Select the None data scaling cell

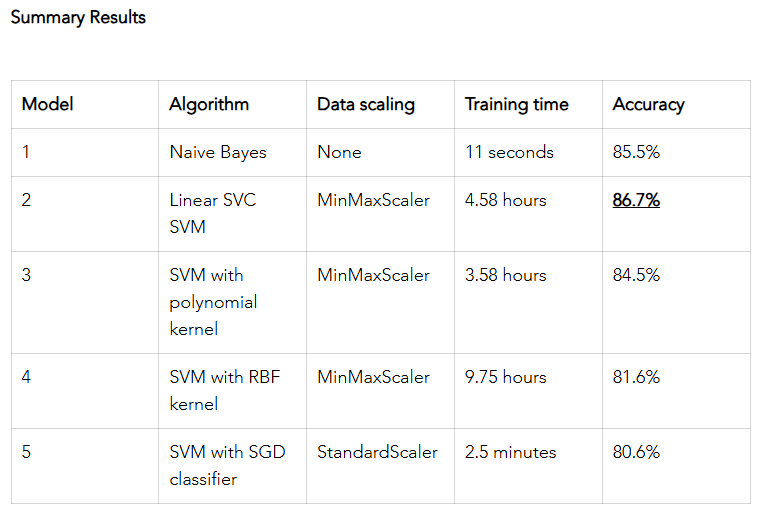point(339,152)
